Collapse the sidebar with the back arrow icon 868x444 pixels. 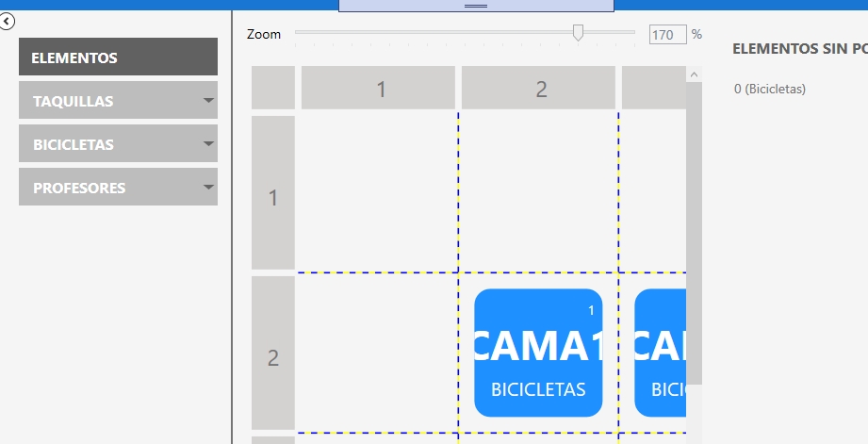7,22
